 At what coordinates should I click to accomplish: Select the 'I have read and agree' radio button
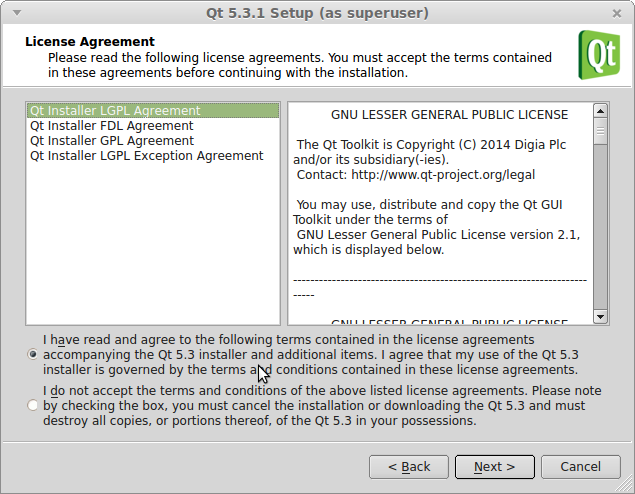[32, 354]
